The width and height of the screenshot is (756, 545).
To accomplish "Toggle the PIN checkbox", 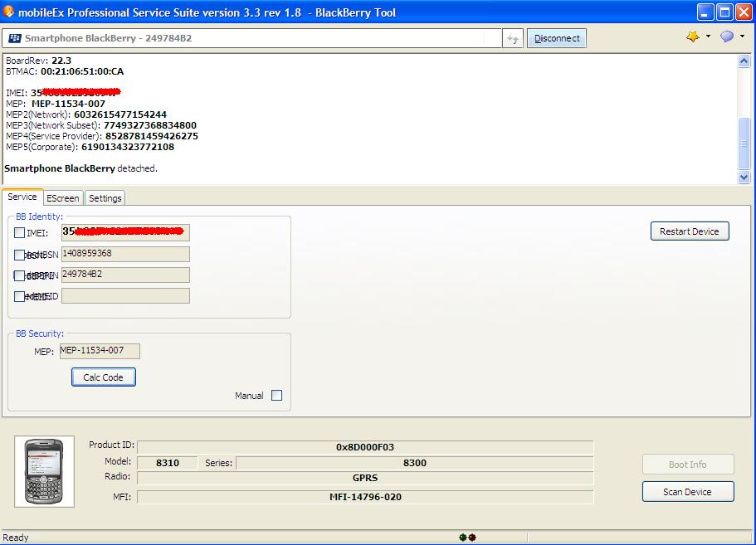I will [x=19, y=275].
